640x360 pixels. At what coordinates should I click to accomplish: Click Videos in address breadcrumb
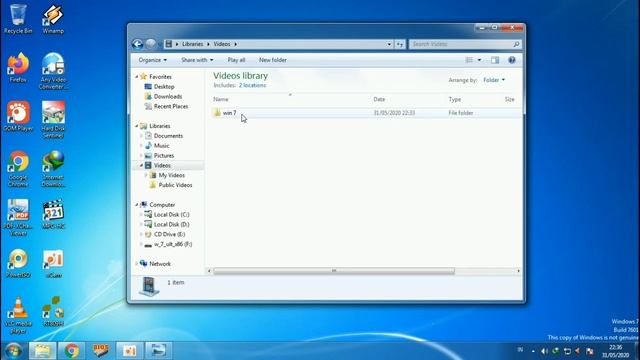coord(222,44)
